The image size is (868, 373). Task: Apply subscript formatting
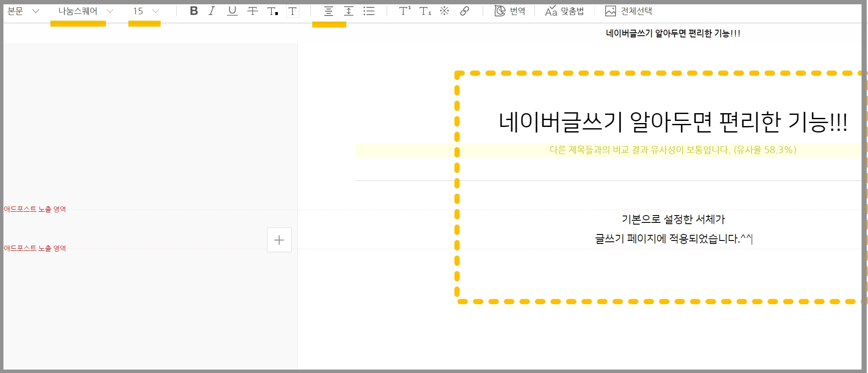click(x=425, y=11)
